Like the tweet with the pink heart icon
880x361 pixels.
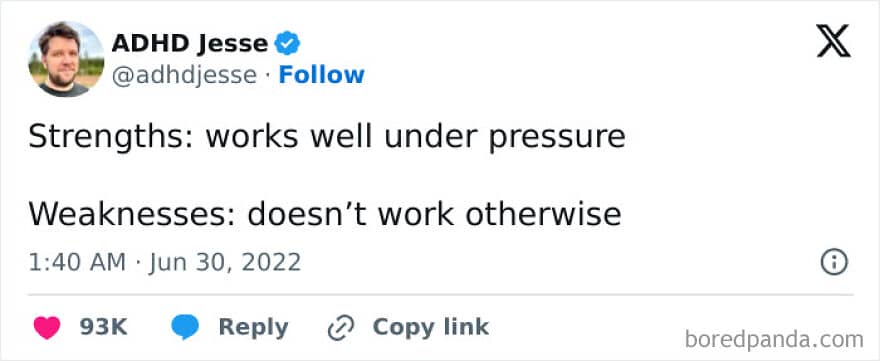click(x=47, y=328)
